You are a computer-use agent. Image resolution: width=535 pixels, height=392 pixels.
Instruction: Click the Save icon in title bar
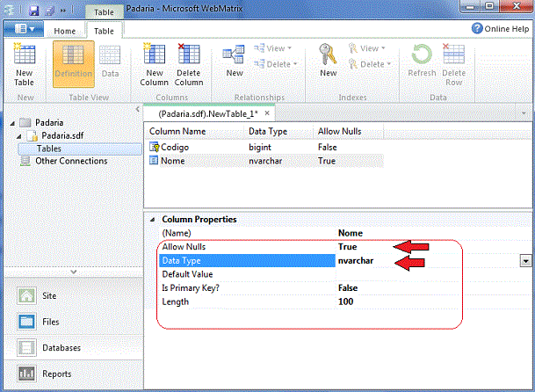pyautogui.click(x=33, y=11)
